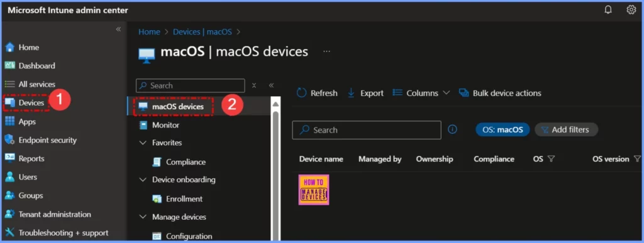Click the info icon next to search
644x243 pixels.
coord(452,129)
